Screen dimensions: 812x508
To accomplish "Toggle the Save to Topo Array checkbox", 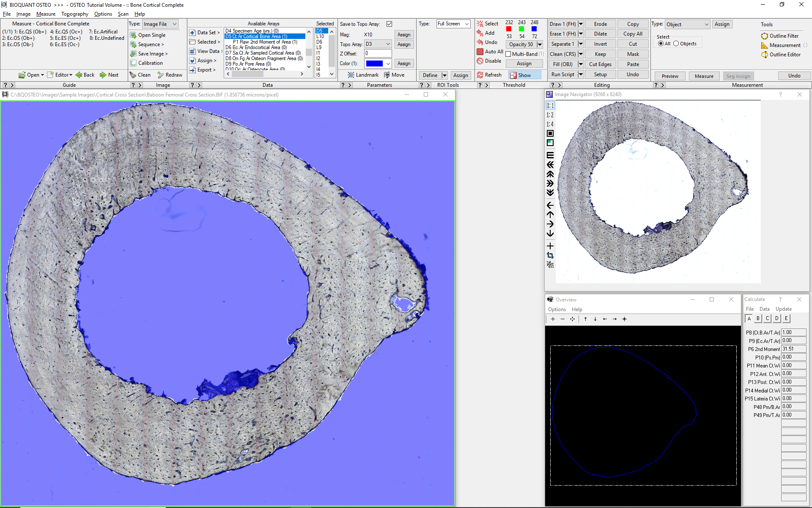I will pos(389,24).
